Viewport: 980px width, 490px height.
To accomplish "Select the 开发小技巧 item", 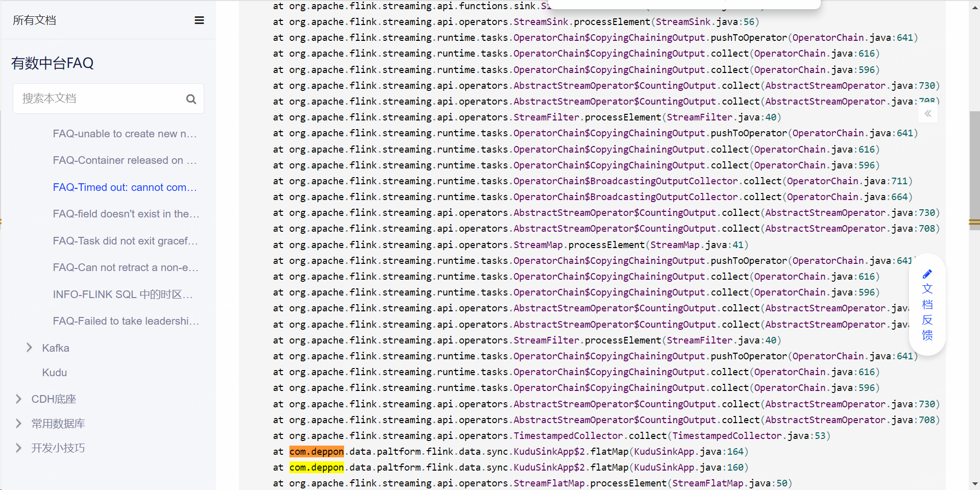I will click(x=58, y=448).
